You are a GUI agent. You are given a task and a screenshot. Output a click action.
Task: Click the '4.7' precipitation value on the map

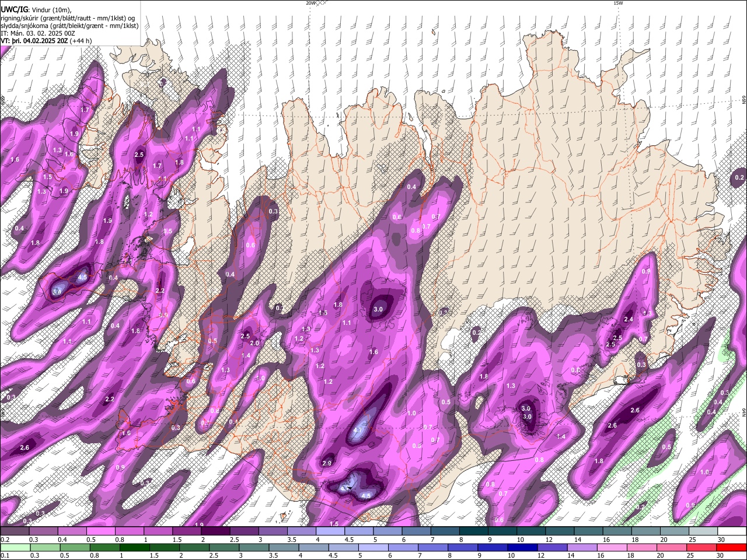(x=358, y=431)
